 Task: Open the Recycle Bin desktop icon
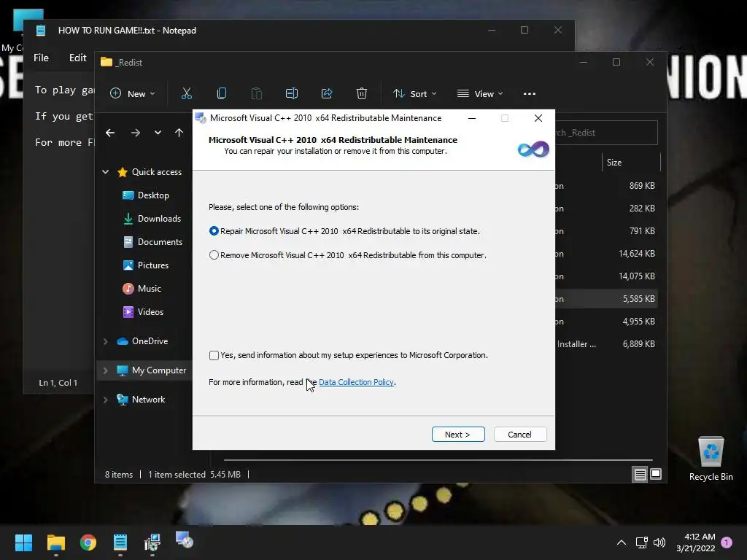point(711,458)
